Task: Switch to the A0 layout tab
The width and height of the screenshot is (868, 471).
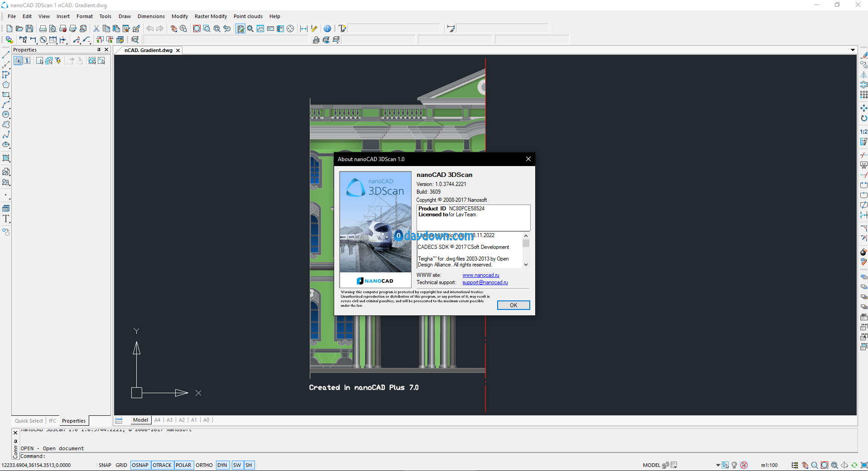Action: (x=206, y=420)
